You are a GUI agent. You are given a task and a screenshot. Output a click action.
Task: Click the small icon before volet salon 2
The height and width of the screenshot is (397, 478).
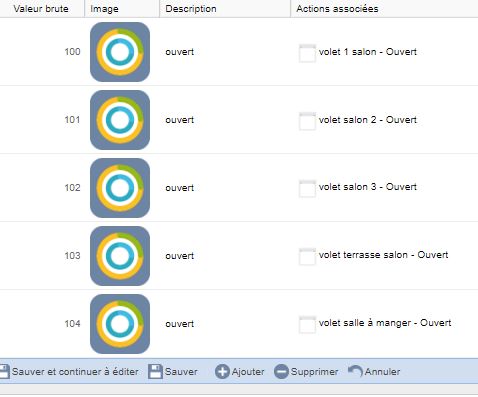pos(307,121)
